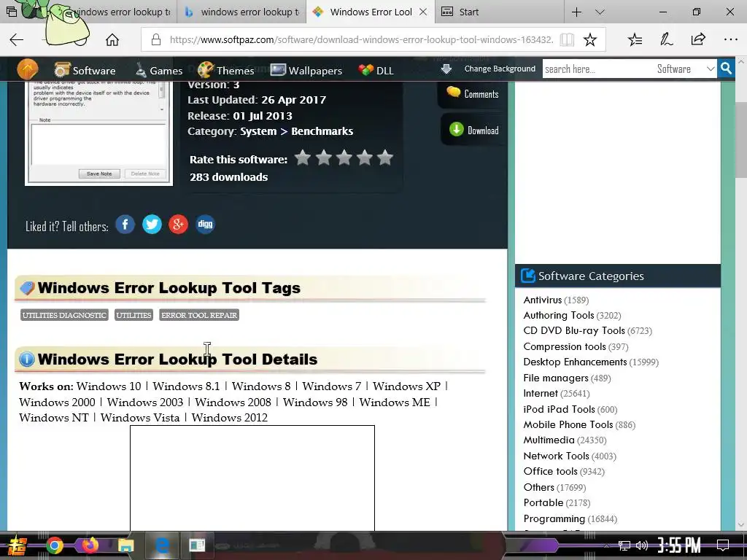Image resolution: width=747 pixels, height=560 pixels.
Task: Open the Themes menu
Action: (x=226, y=71)
